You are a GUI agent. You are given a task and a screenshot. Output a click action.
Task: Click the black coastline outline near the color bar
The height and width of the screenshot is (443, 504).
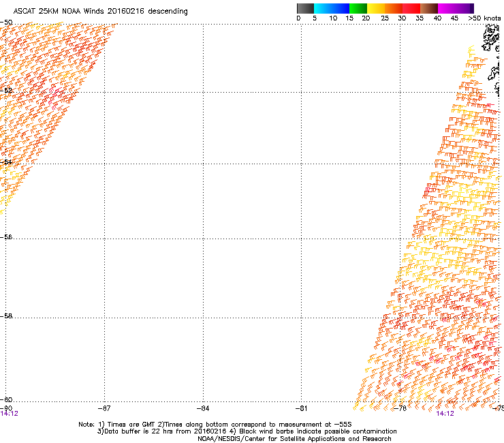pyautogui.click(x=491, y=38)
